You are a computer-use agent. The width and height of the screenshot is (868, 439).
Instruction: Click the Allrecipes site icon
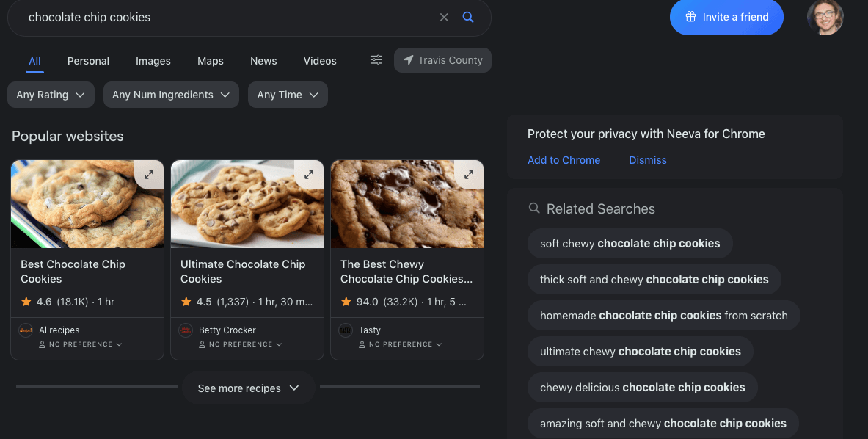click(x=26, y=330)
